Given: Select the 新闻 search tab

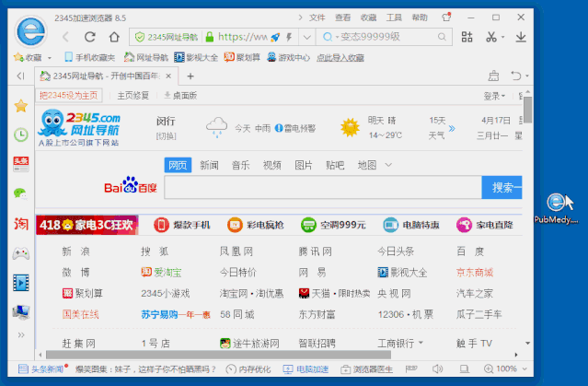Looking at the screenshot, I should [x=209, y=165].
